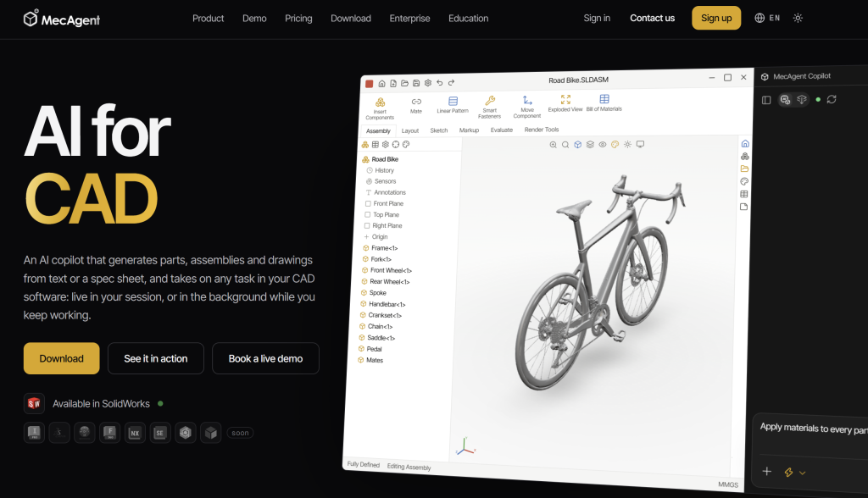Open the Enterprise nav item
Screen dimensions: 868x498
[x=409, y=19]
